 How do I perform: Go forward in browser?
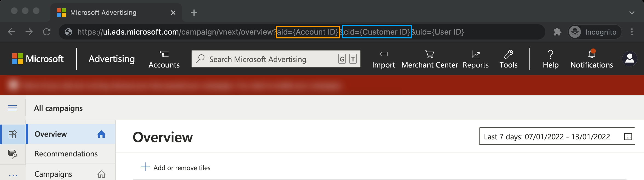click(29, 32)
